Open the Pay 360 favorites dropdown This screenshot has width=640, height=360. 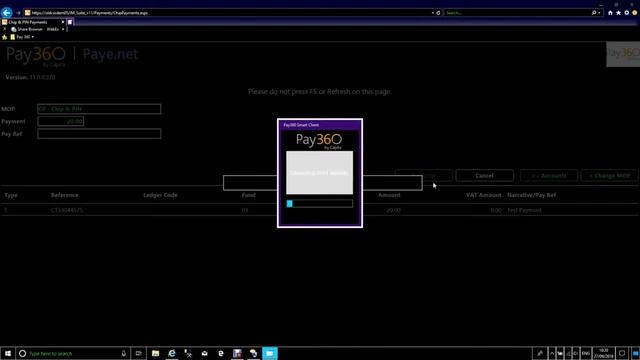coord(33,37)
